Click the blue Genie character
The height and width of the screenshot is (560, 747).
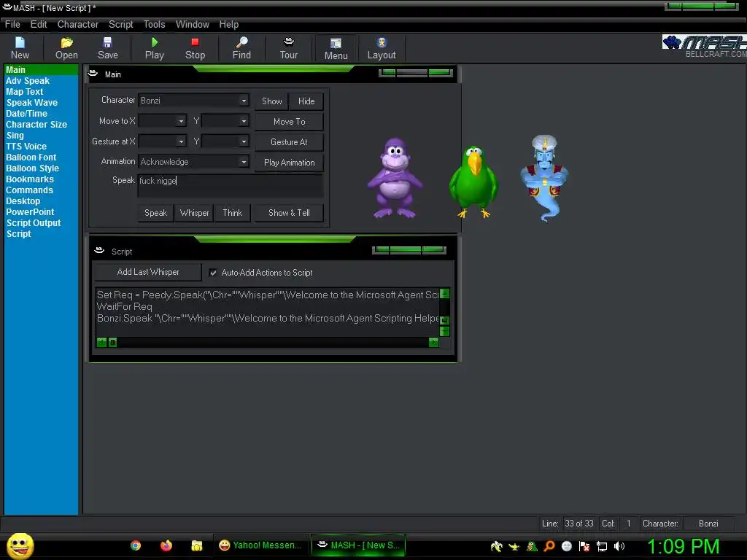tap(544, 177)
